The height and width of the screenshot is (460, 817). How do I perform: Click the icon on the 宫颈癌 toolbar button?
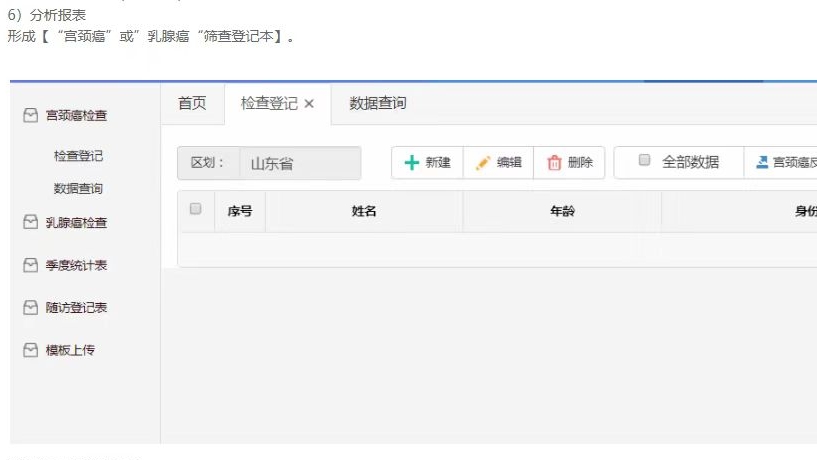pyautogui.click(x=762, y=163)
